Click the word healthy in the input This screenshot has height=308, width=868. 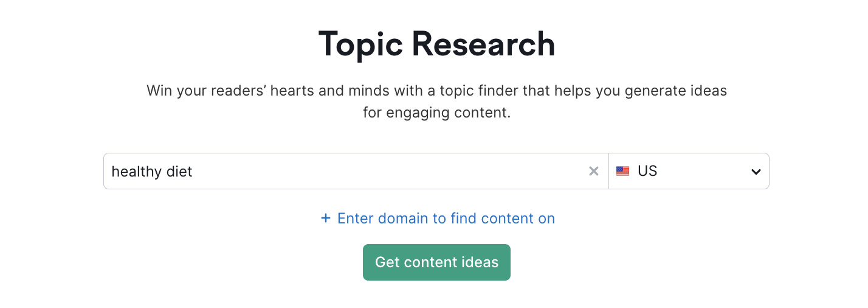[x=136, y=172]
